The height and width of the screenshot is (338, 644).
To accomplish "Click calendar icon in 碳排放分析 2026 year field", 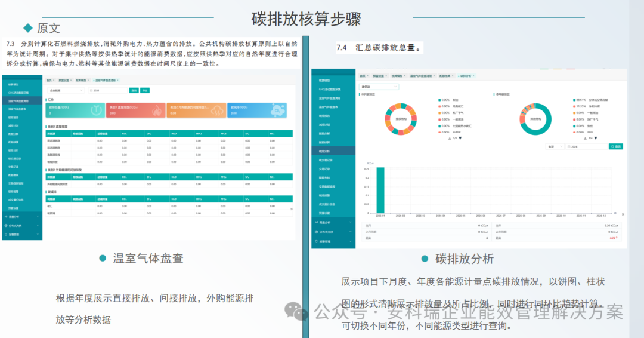I will click(x=569, y=146).
